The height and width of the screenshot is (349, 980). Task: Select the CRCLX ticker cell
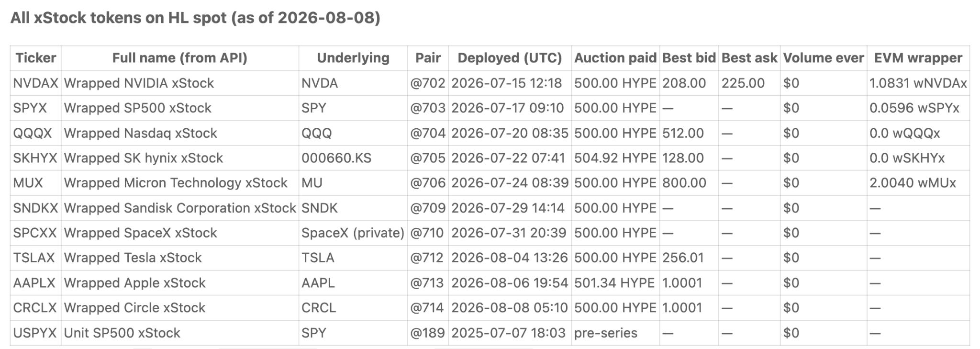tap(35, 308)
